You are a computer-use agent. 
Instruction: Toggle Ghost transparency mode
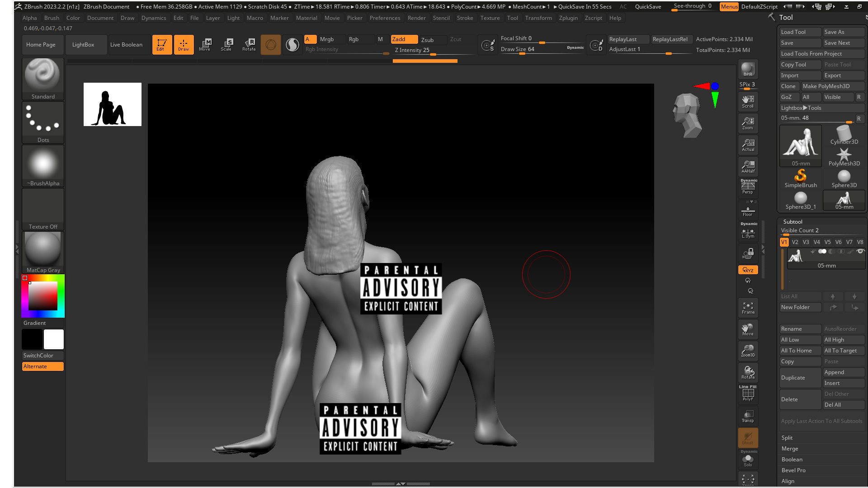[x=748, y=437]
